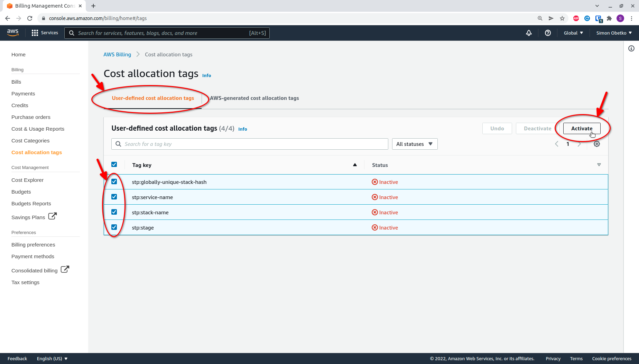Open Cost Explorer in the sidebar
The width and height of the screenshot is (639, 364).
(27, 180)
